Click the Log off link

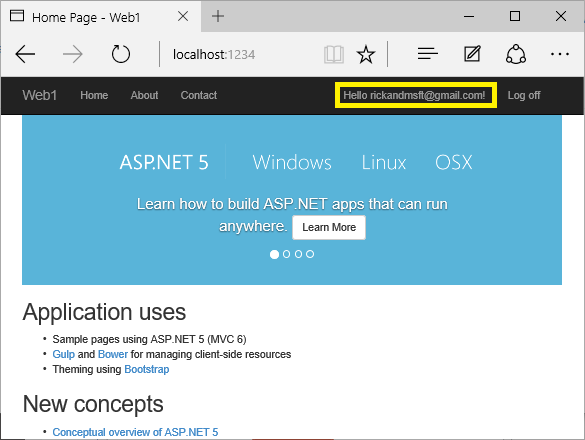(x=524, y=96)
